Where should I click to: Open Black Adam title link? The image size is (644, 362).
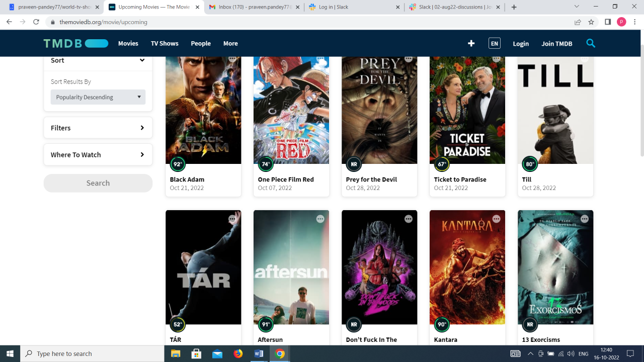(187, 179)
